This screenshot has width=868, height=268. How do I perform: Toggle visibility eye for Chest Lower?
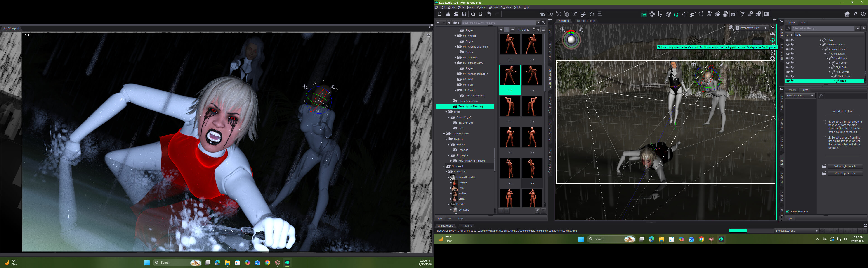click(x=788, y=54)
